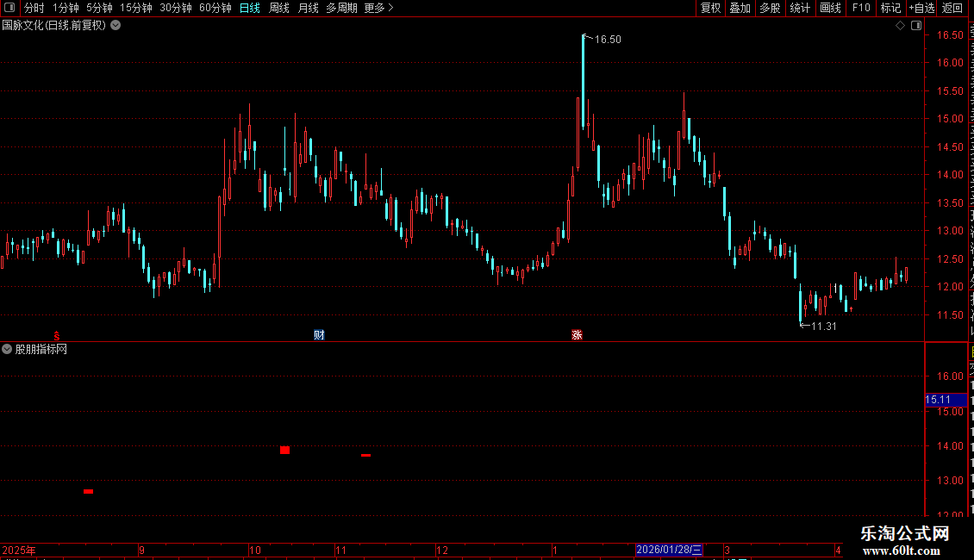
Task: Click the large red indicator block near 14.00
Action: click(284, 450)
